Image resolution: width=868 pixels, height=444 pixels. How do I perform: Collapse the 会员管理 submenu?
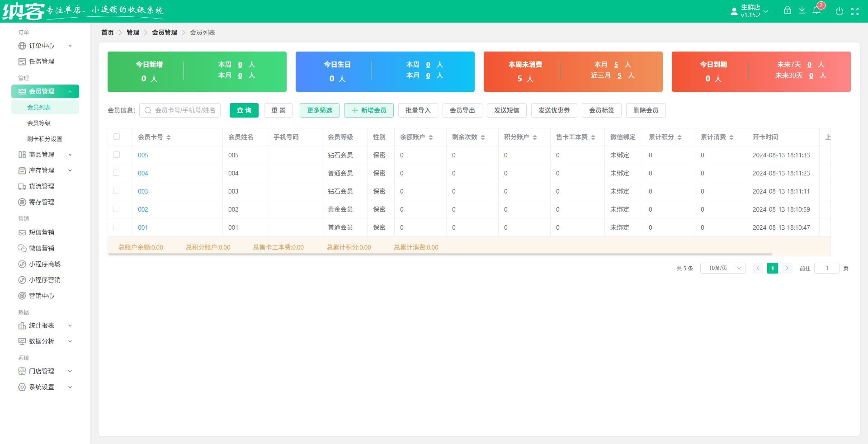pyautogui.click(x=45, y=91)
